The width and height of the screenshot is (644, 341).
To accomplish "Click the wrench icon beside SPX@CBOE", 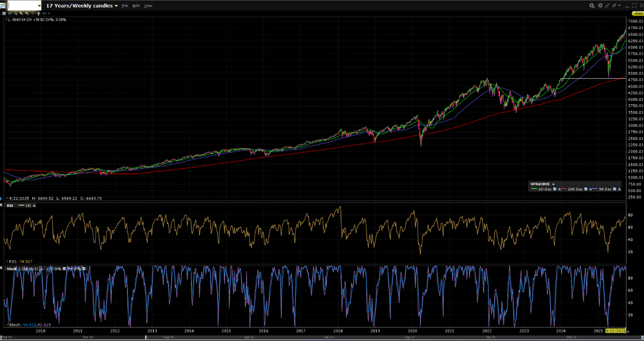I will (554, 184).
